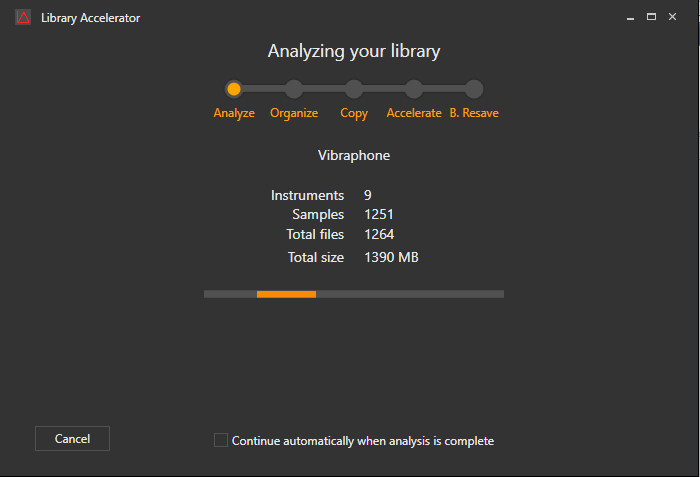Click the Organize step circle

coord(294,89)
